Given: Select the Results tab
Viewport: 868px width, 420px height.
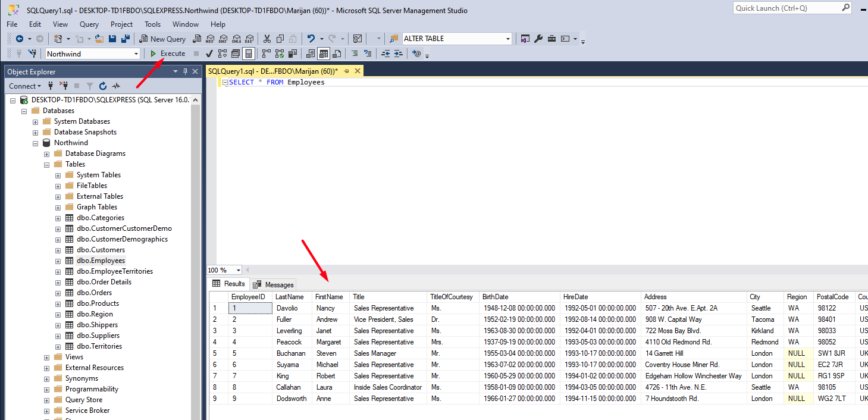Looking at the screenshot, I should 228,284.
